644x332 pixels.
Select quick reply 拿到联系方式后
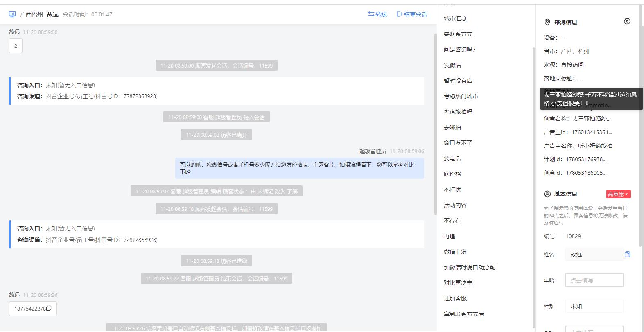point(464,314)
